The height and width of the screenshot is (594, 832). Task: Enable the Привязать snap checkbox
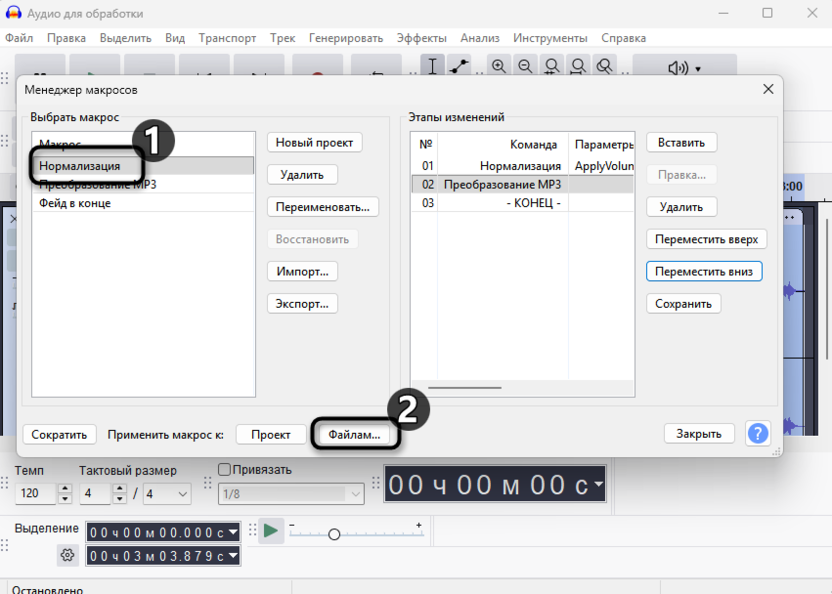[x=225, y=470]
